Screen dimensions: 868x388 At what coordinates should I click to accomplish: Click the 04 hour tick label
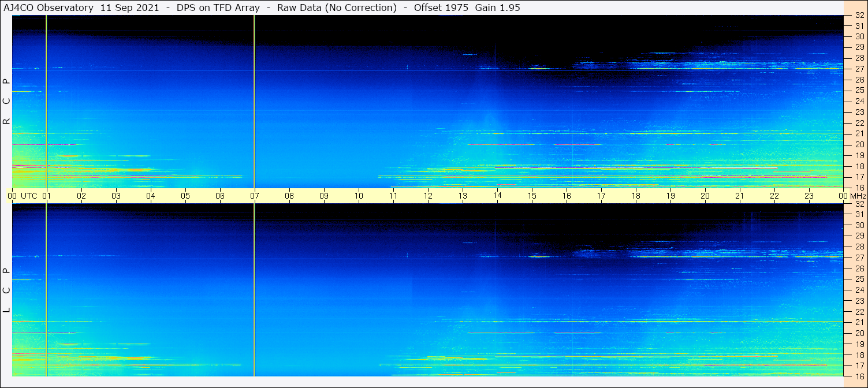151,196
